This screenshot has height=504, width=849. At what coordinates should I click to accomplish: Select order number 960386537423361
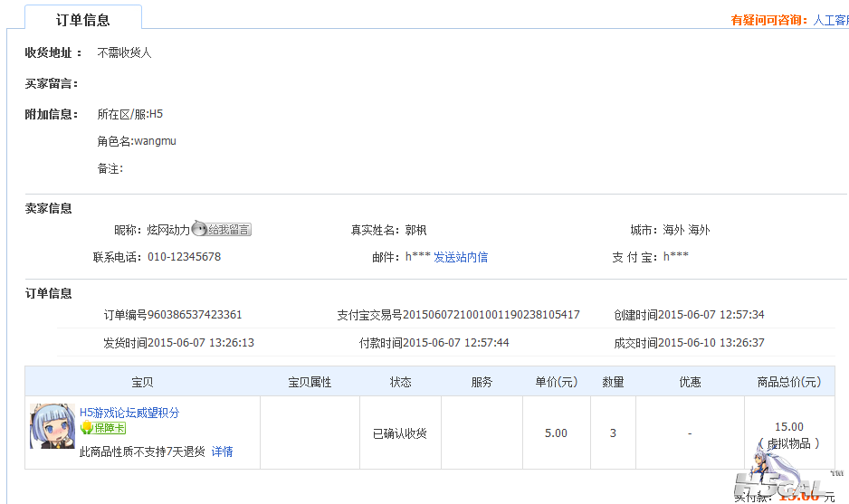pyautogui.click(x=195, y=315)
